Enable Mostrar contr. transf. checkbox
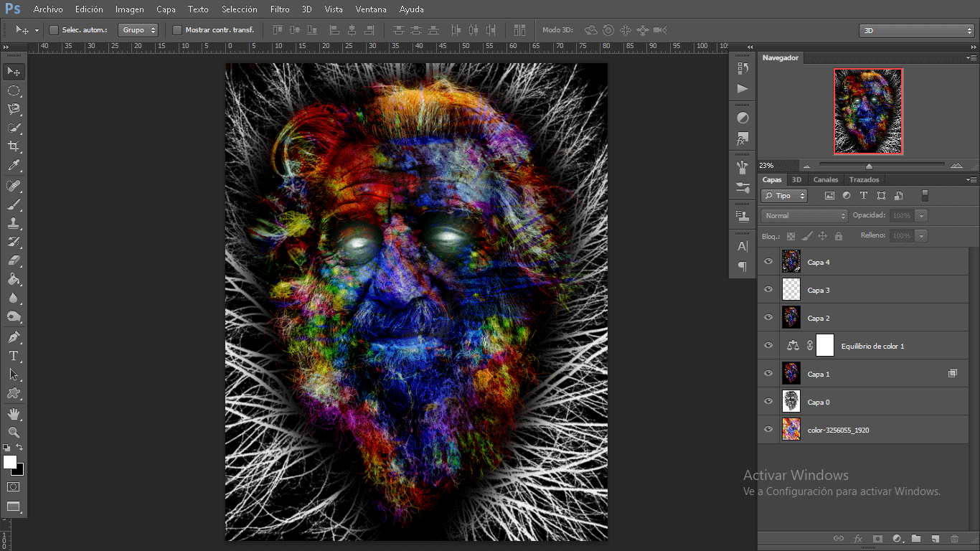Viewport: 980px width, 551px height. coord(177,30)
